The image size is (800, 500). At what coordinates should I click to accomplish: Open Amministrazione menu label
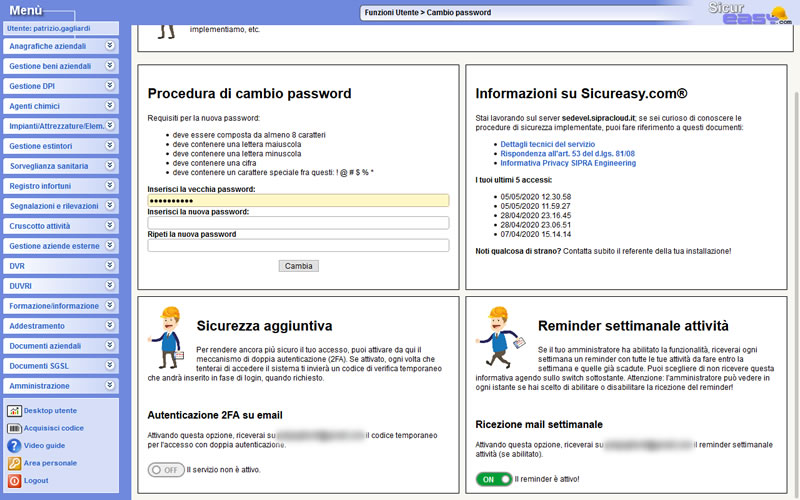[39, 386]
